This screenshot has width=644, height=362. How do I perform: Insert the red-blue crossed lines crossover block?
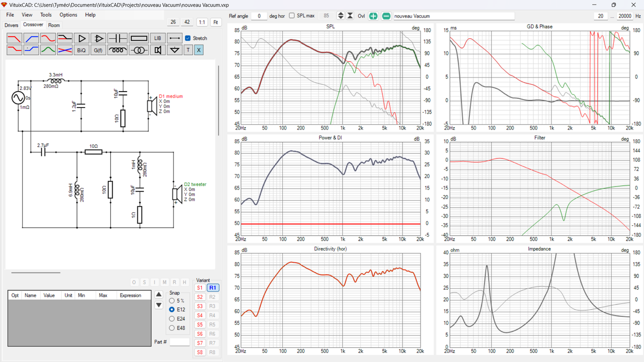point(65,50)
